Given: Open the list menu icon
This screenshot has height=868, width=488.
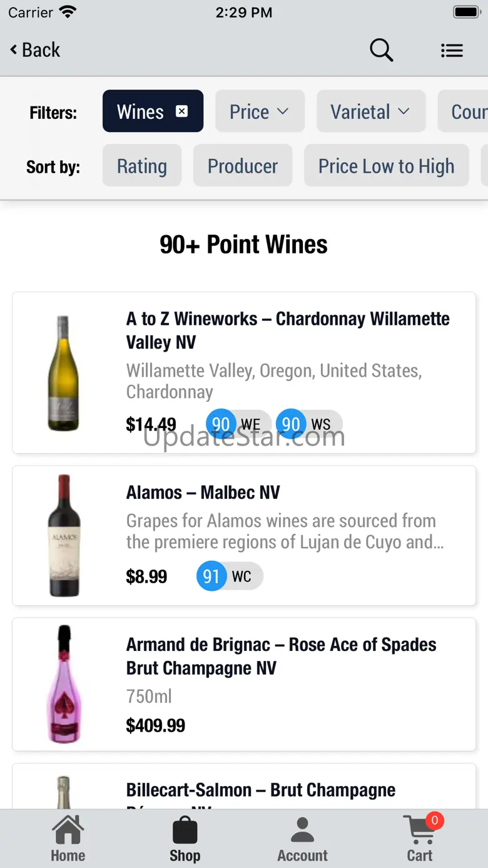Looking at the screenshot, I should [452, 51].
